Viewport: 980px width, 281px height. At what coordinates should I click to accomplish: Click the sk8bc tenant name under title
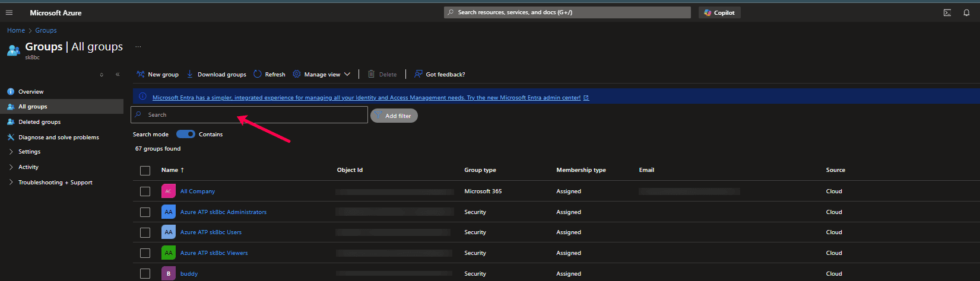(x=32, y=58)
